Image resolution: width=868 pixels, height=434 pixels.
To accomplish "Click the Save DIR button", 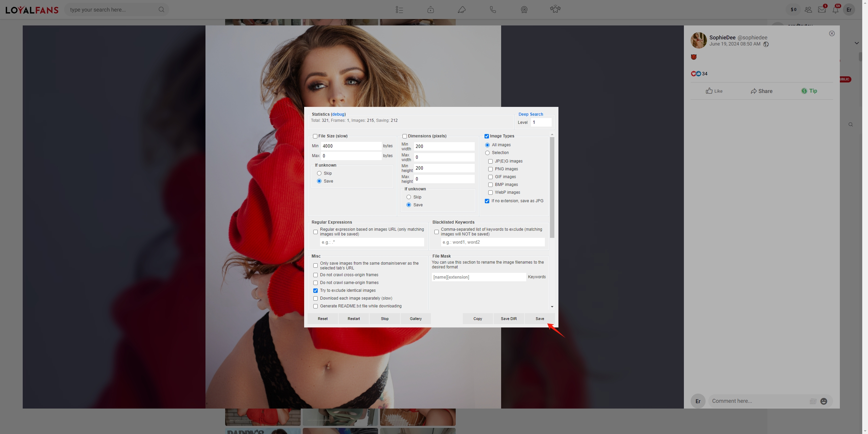I will (508, 319).
